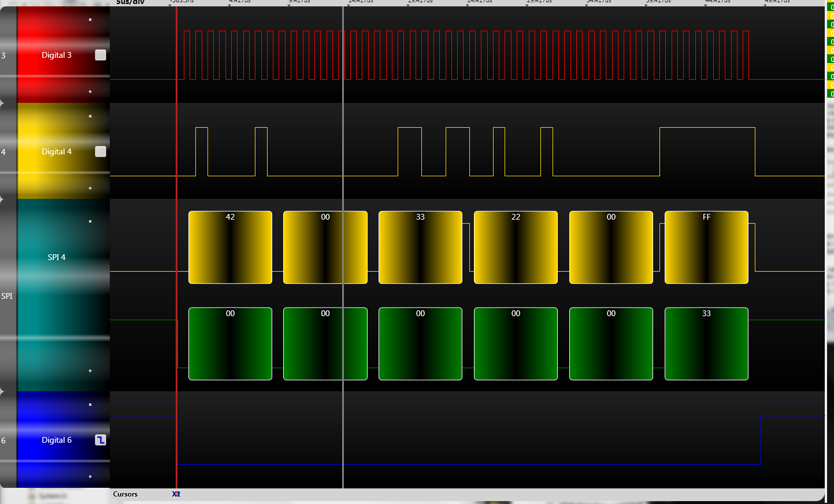Image resolution: width=834 pixels, height=504 pixels.
Task: Click the plus icon on the SPI 4 channel
Action: click(90, 370)
